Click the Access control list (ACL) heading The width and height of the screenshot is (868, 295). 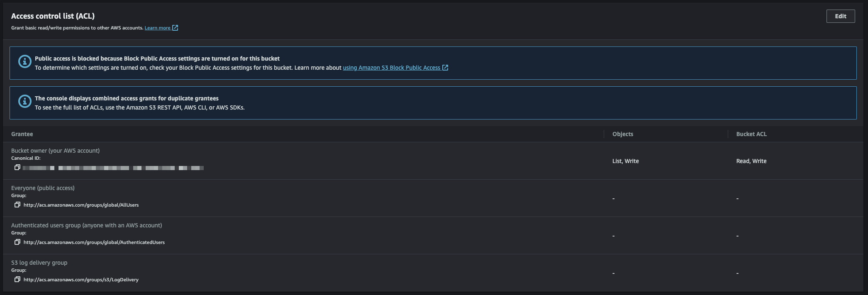pos(53,16)
